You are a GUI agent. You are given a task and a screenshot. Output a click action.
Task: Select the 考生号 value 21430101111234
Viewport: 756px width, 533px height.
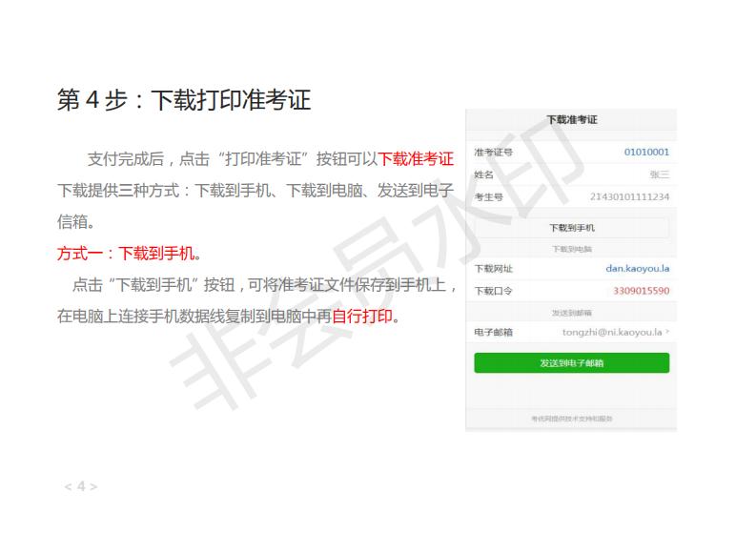[x=629, y=196]
